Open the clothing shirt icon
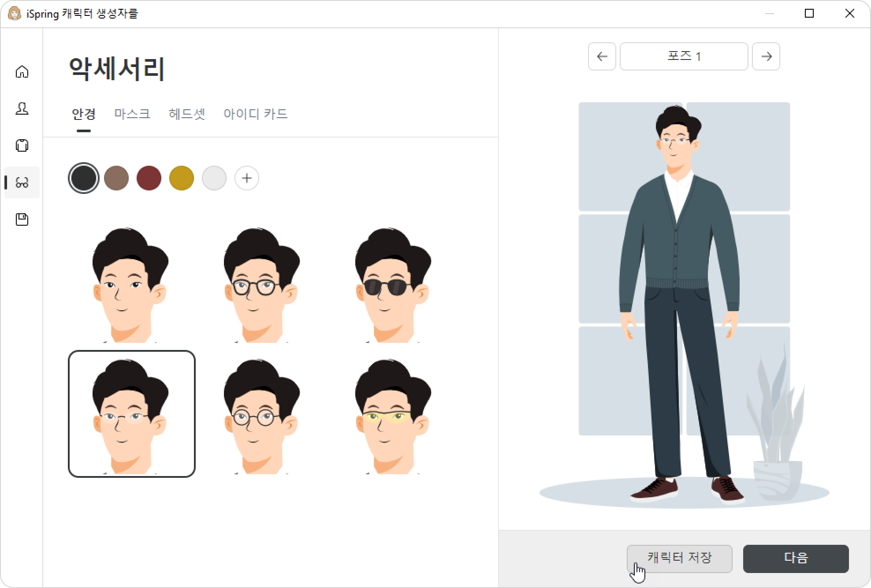 point(22,145)
